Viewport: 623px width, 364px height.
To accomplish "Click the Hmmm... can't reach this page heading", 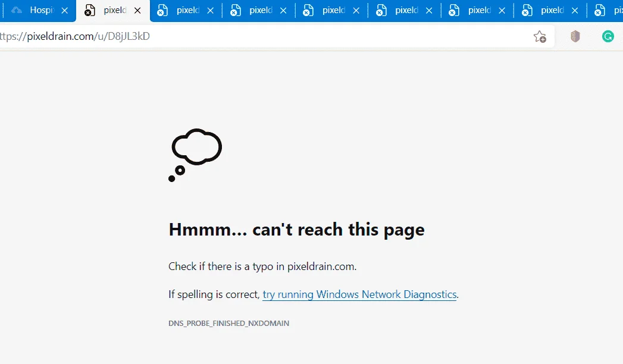I will pos(296,230).
